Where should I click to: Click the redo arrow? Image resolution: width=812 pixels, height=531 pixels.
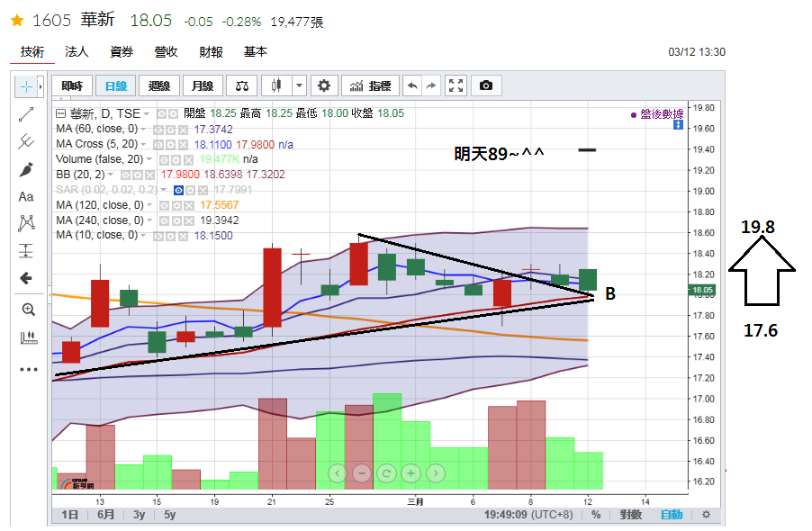[431, 85]
